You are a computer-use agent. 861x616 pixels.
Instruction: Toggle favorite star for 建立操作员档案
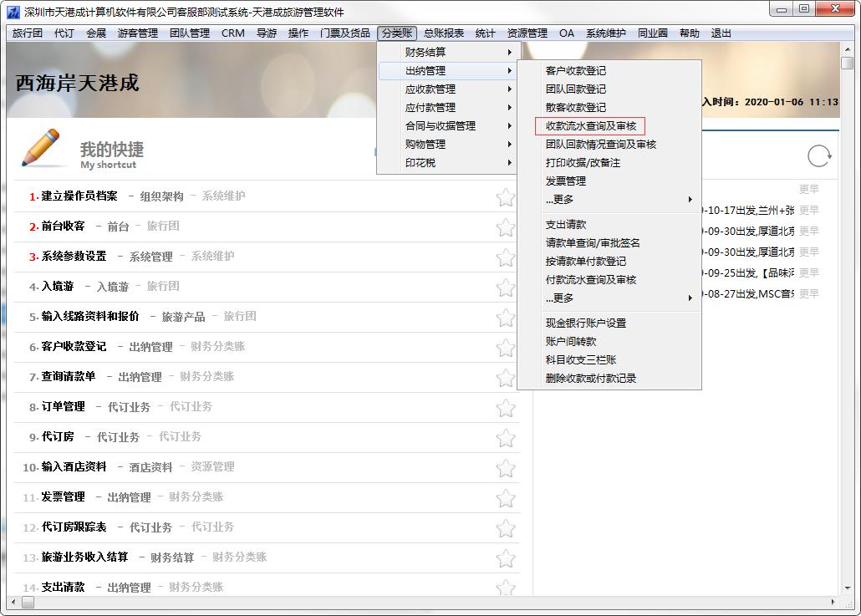tap(505, 197)
